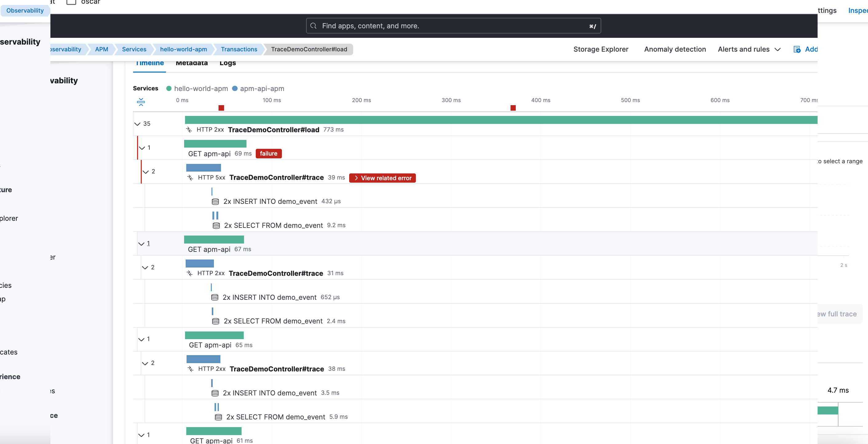The width and height of the screenshot is (868, 444).
Task: Click the Add data icon in the header
Action: (x=797, y=50)
